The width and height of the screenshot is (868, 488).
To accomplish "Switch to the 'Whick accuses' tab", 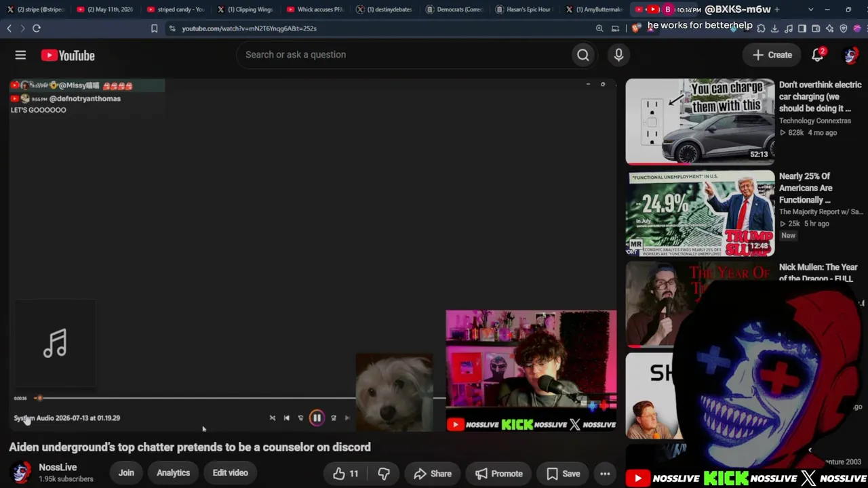I will click(315, 9).
